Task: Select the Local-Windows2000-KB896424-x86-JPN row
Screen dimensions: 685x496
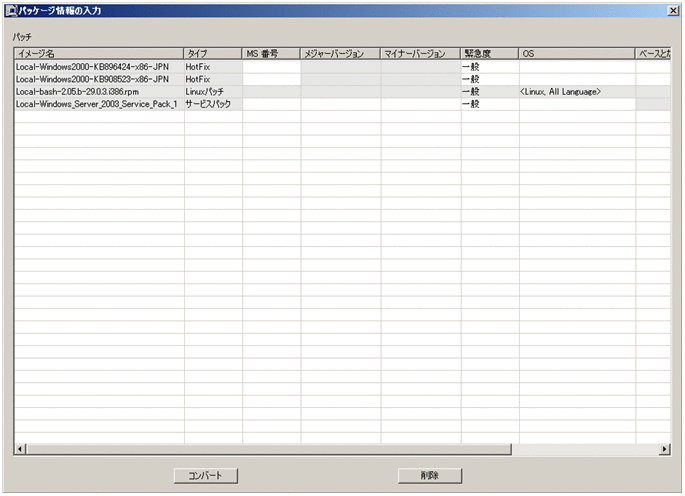Action: pyautogui.click(x=98, y=66)
